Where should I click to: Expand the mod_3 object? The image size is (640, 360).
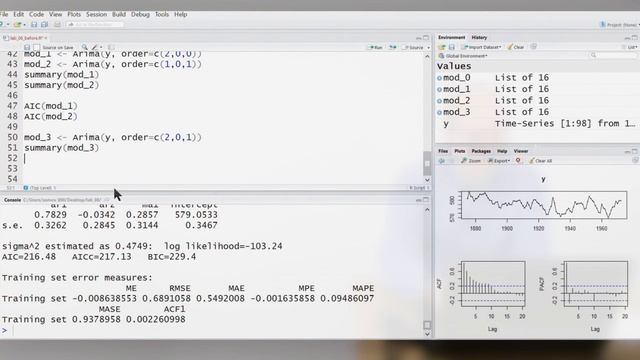click(440, 112)
